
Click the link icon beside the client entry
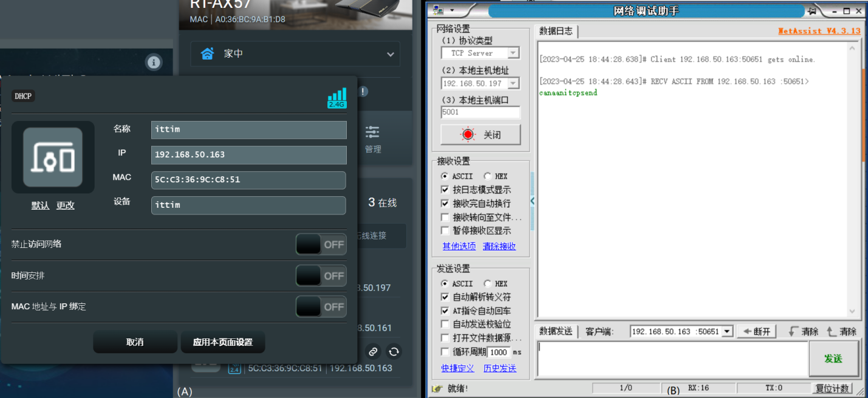373,351
